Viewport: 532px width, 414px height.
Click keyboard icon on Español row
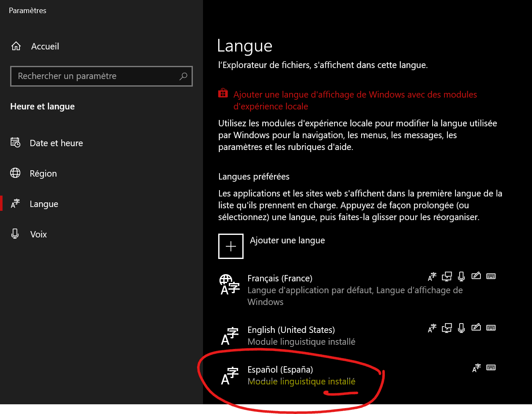pos(491,368)
